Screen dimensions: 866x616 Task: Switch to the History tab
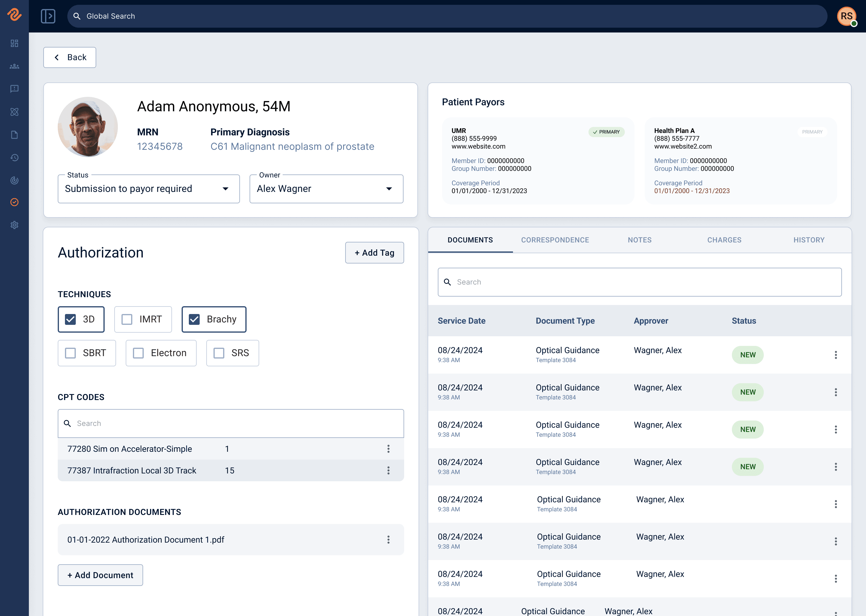click(809, 240)
